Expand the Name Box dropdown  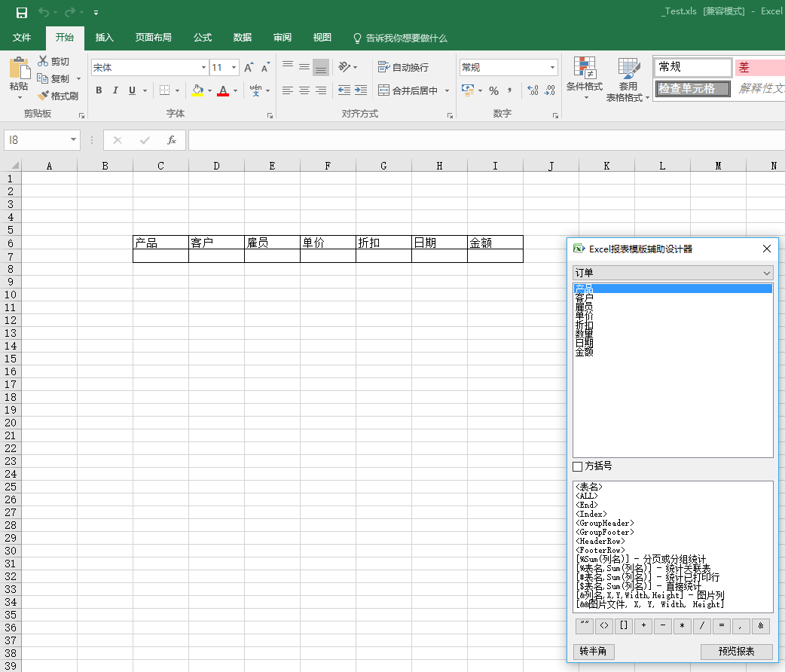click(x=73, y=139)
